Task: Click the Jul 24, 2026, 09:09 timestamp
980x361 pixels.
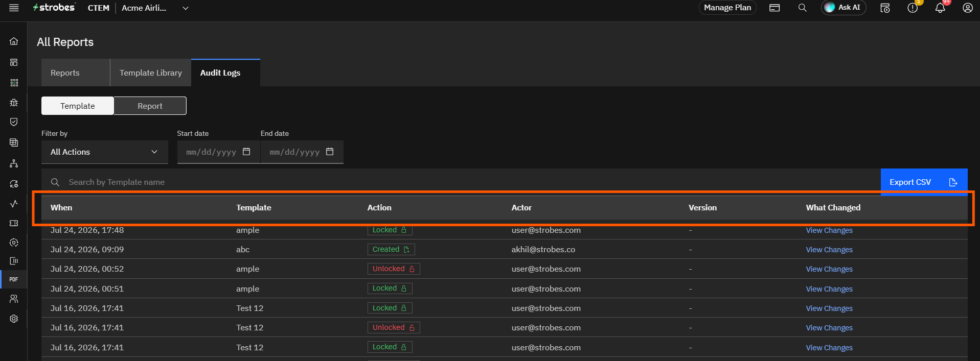Action: [87, 250]
